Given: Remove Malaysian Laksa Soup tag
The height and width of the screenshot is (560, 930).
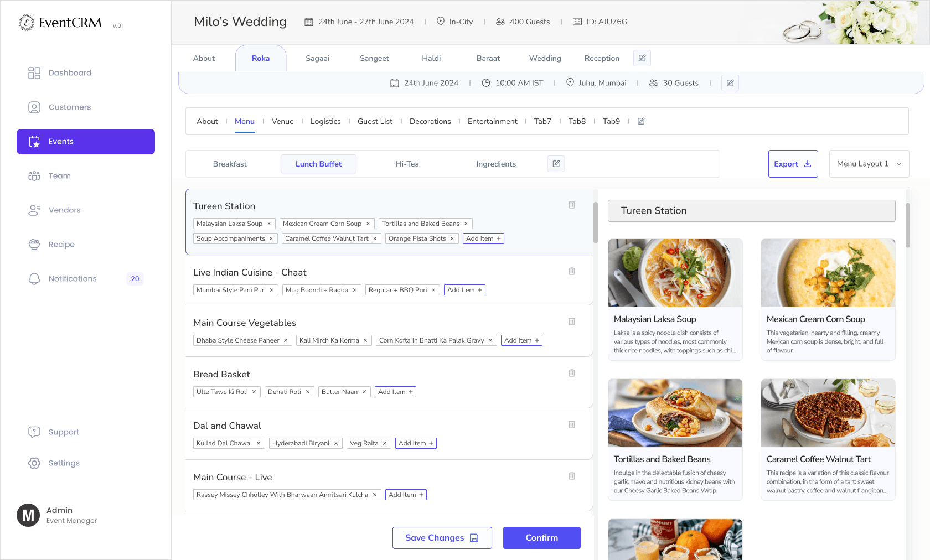Looking at the screenshot, I should click(269, 224).
